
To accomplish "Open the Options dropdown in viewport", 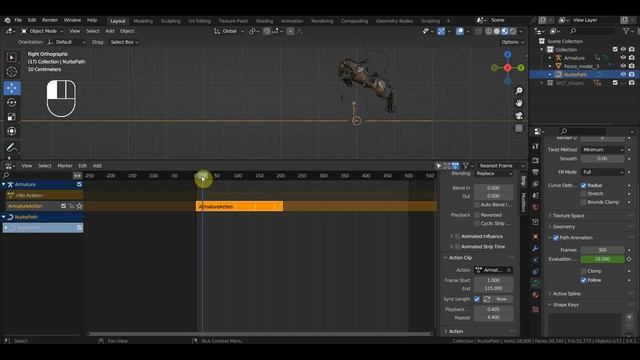I will coord(513,42).
